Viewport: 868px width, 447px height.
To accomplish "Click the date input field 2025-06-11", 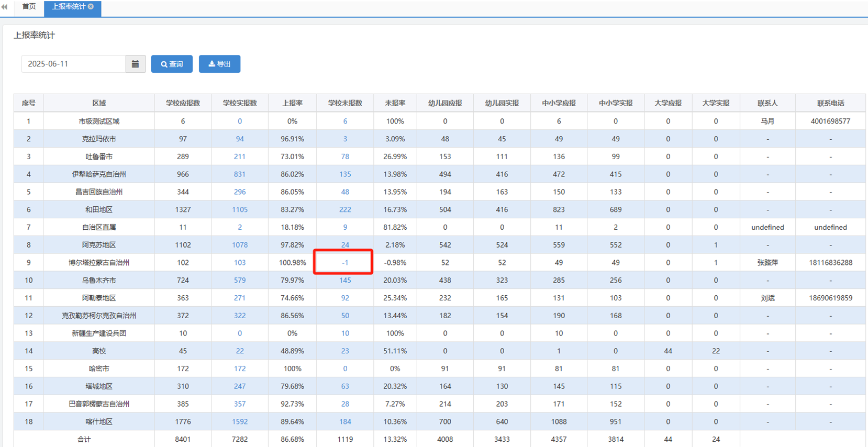I will [73, 64].
